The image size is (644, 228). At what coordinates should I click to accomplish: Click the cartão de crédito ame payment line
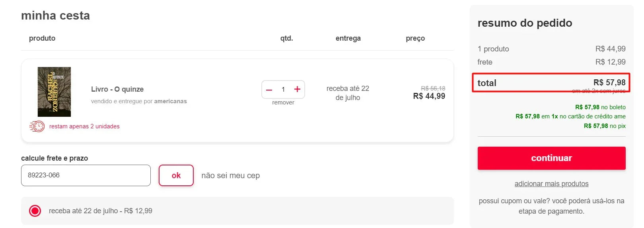[570, 116]
